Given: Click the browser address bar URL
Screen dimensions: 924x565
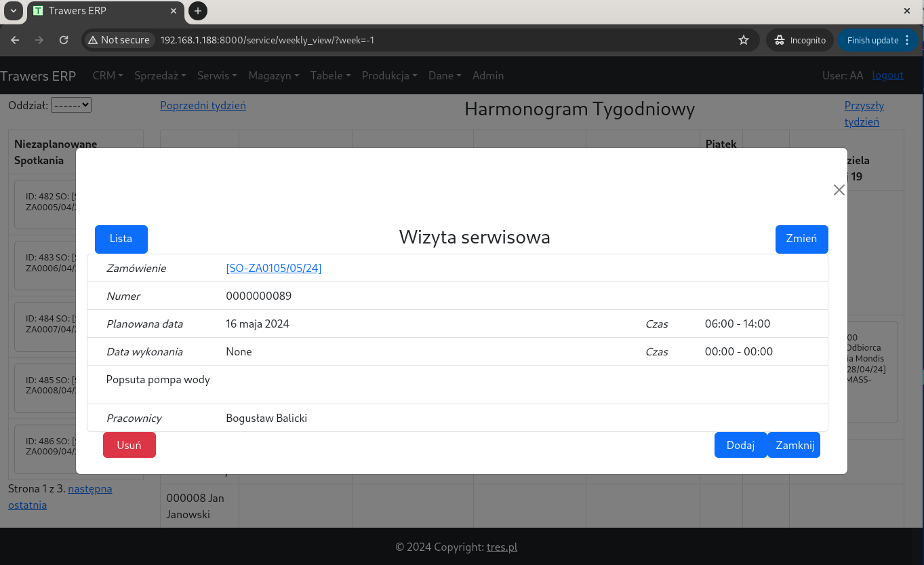Looking at the screenshot, I should 267,40.
